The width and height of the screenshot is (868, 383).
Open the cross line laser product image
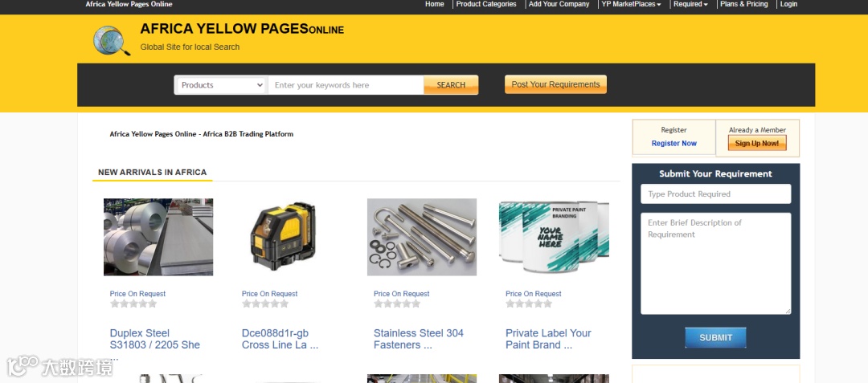283,237
